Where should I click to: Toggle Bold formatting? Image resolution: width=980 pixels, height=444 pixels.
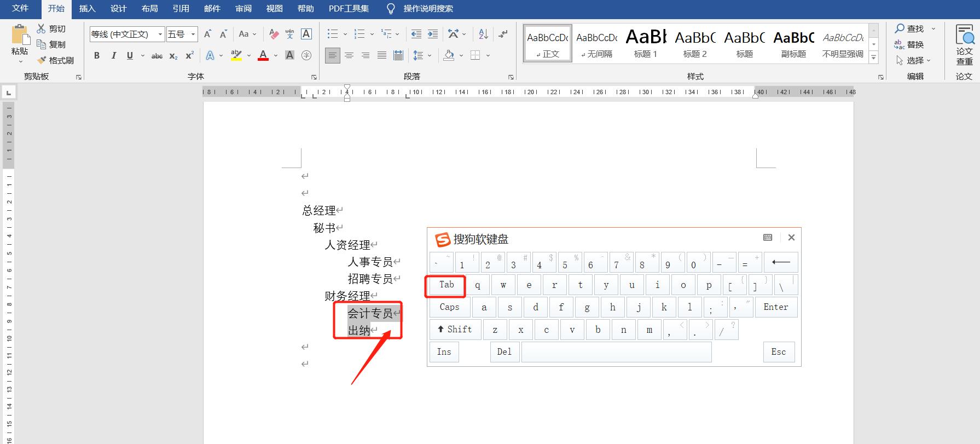click(x=97, y=55)
